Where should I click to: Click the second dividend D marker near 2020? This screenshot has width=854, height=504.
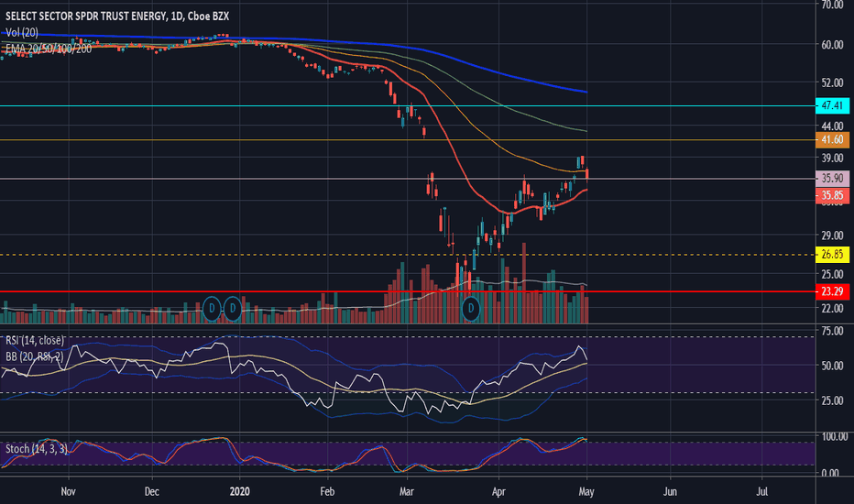point(233,309)
